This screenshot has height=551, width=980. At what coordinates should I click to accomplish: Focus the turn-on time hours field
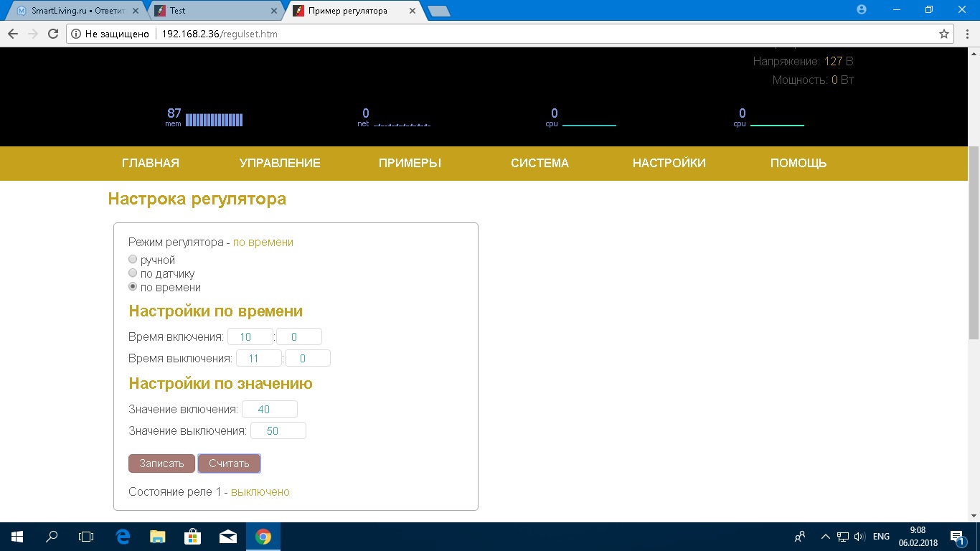250,336
